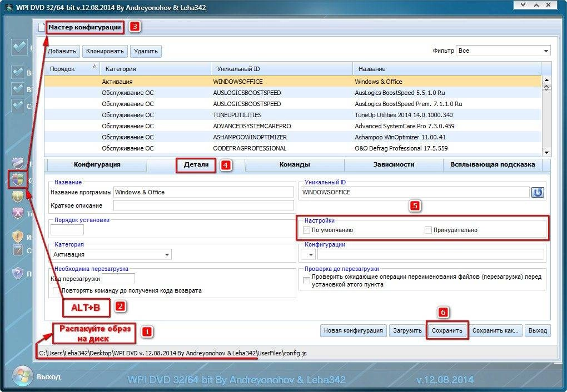Switch to the Всплывающая подсказка tab
The width and height of the screenshot is (567, 392).
point(493,165)
